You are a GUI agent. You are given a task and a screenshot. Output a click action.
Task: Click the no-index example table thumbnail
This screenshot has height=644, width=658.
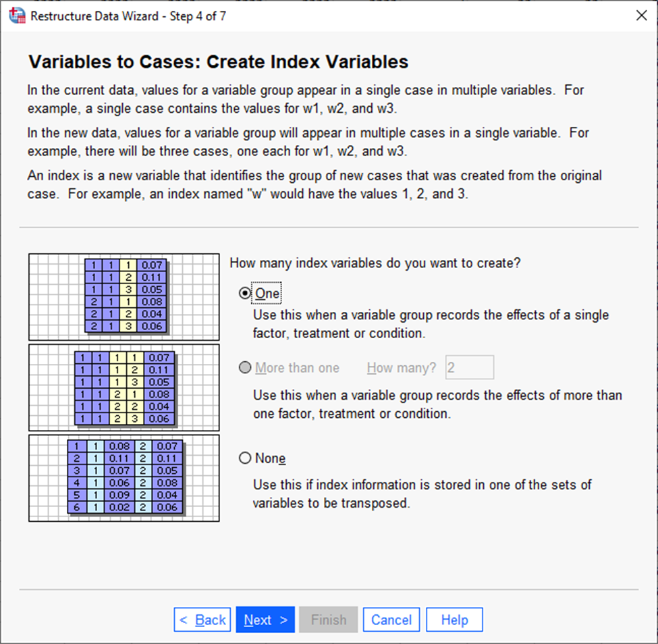click(x=124, y=478)
